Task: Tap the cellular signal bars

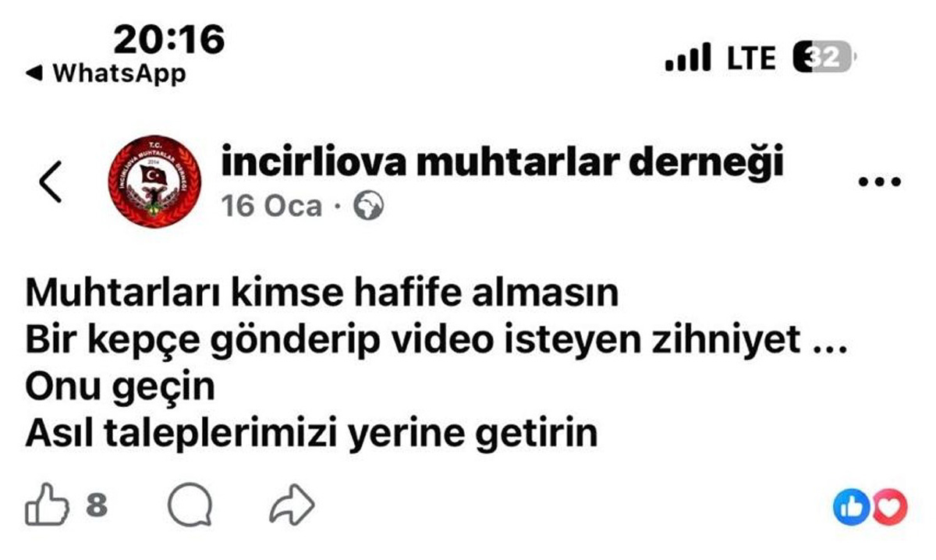Action: pyautogui.click(x=688, y=58)
